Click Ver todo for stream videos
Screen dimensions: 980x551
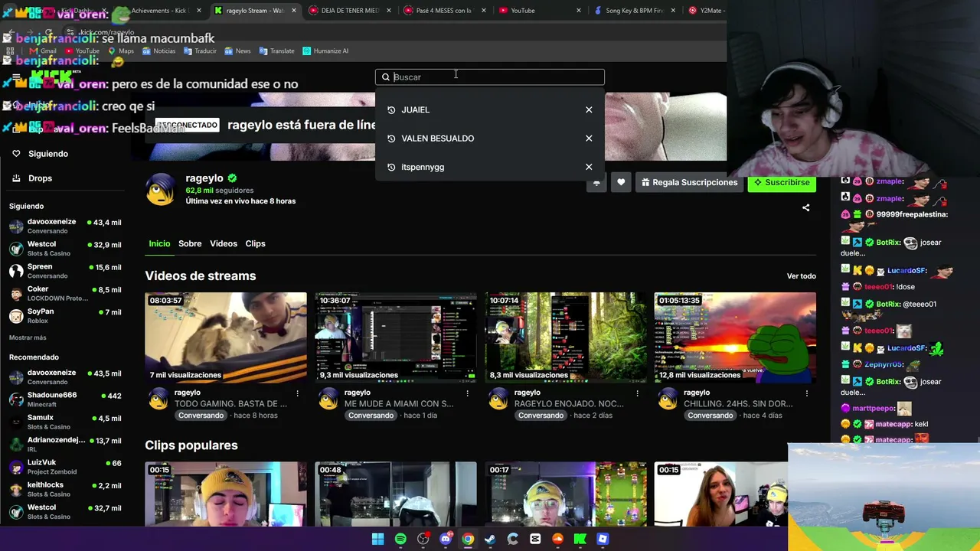coord(802,276)
